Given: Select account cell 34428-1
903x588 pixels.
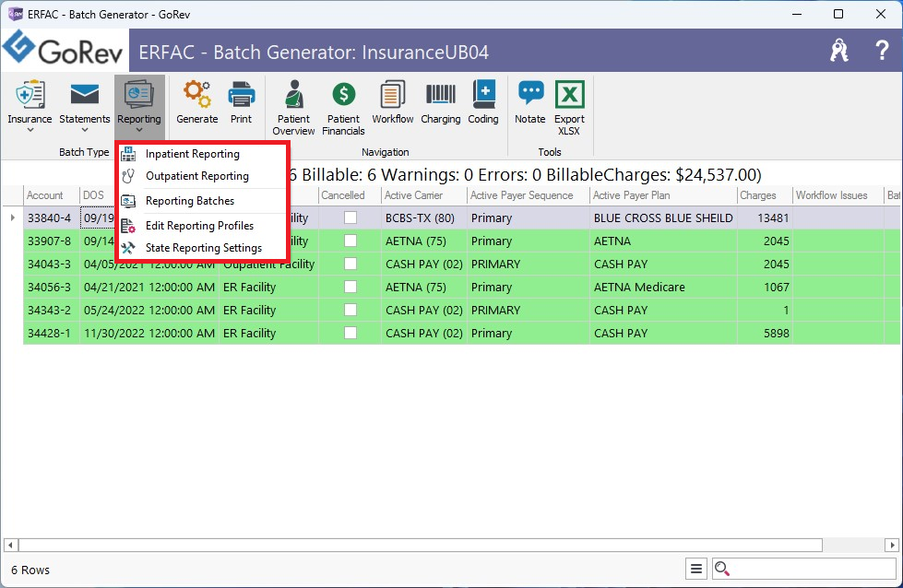Looking at the screenshot, I should pyautogui.click(x=50, y=333).
